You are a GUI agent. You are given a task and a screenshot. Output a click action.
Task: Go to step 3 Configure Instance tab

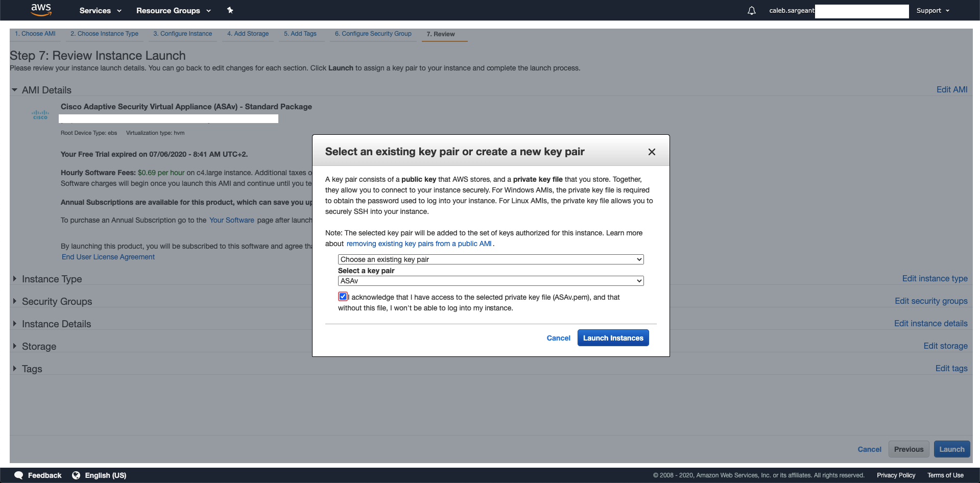(183, 34)
